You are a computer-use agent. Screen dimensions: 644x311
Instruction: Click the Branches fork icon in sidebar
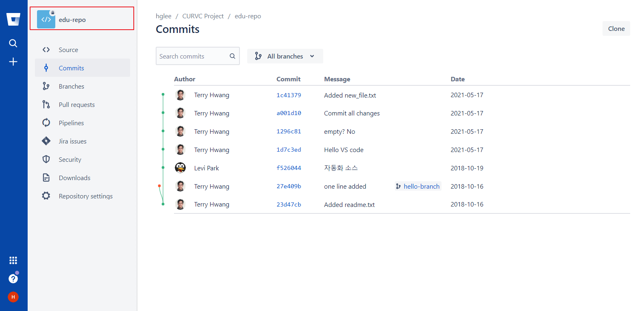[x=46, y=86]
